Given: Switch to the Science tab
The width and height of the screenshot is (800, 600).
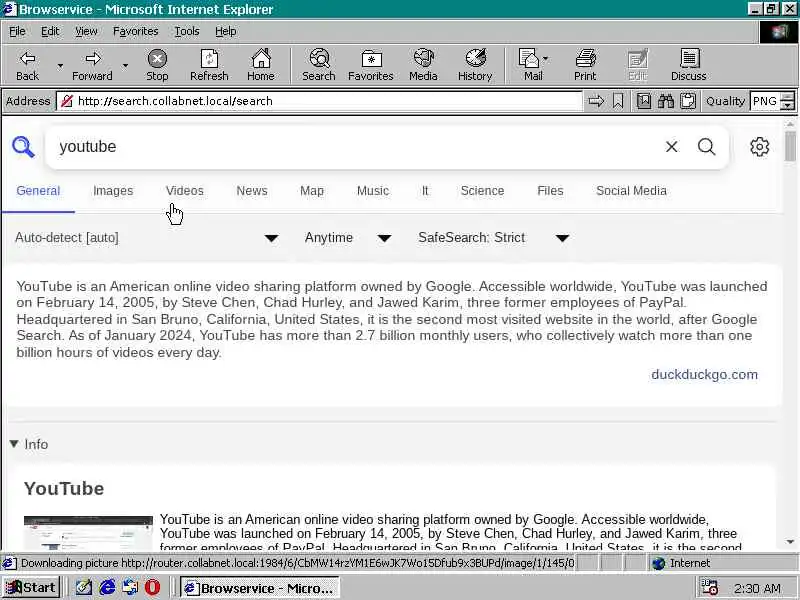Looking at the screenshot, I should pyautogui.click(x=483, y=191).
